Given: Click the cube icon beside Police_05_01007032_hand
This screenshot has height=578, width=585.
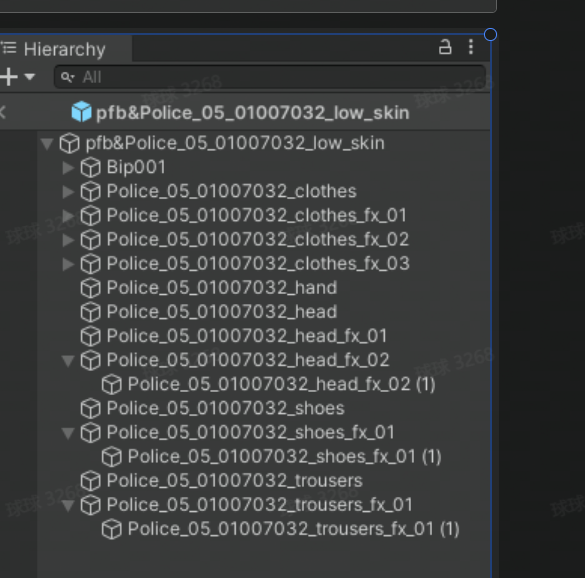Looking at the screenshot, I should click(x=91, y=288).
